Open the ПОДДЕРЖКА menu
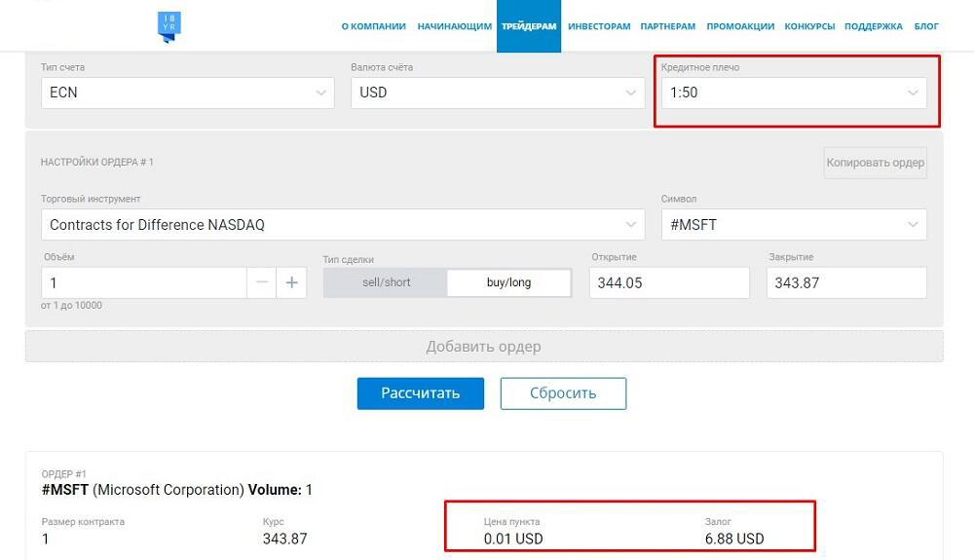Image resolution: width=974 pixels, height=560 pixels. pos(874,26)
